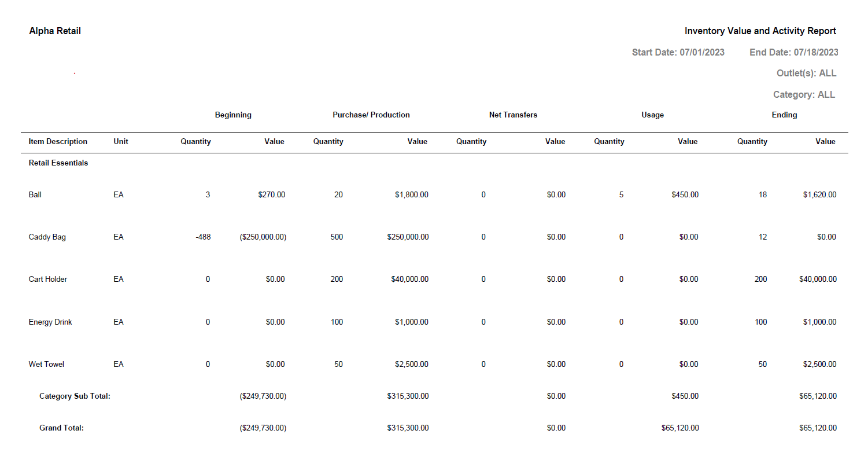Select Wet Towel's ending value "$2,500.00"

(819, 365)
